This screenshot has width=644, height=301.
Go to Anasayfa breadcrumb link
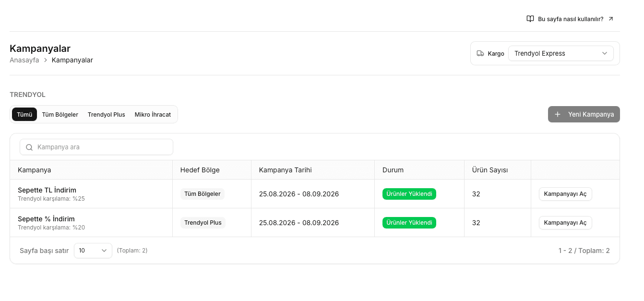[24, 60]
